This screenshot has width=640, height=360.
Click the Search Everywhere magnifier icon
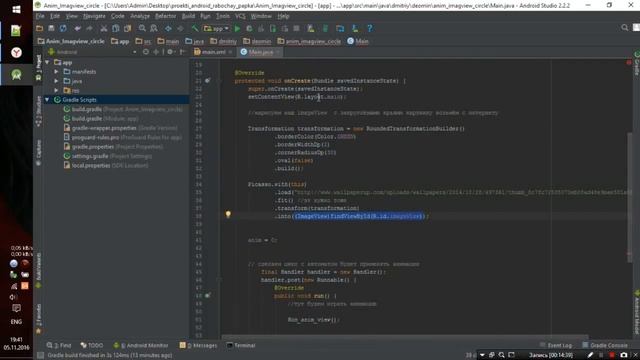pyautogui.click(x=624, y=28)
